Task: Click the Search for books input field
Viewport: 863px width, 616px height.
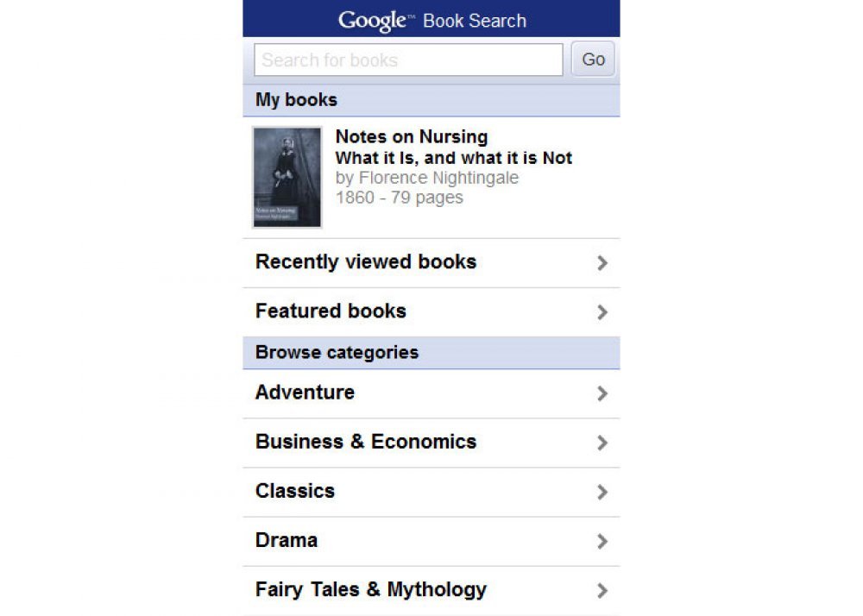Action: tap(408, 60)
